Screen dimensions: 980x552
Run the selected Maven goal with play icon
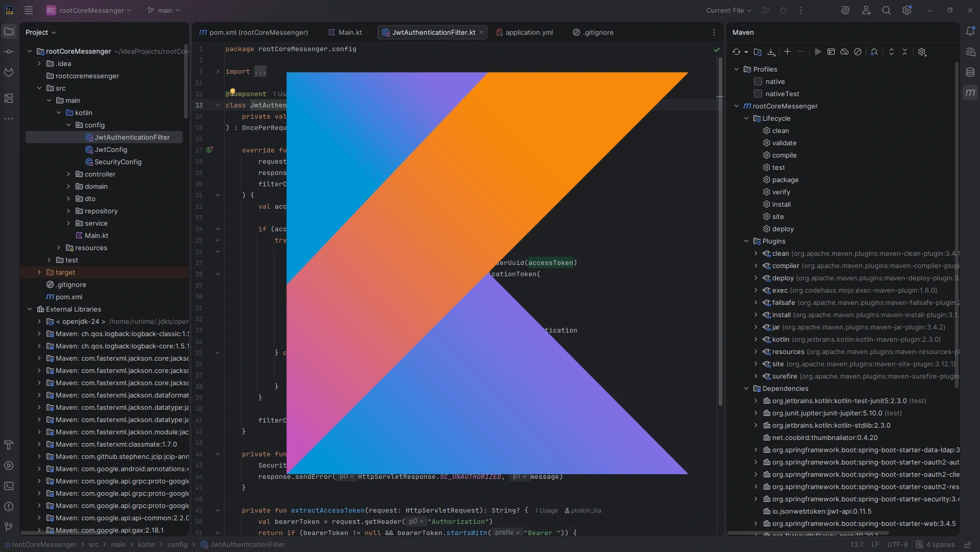coord(817,52)
